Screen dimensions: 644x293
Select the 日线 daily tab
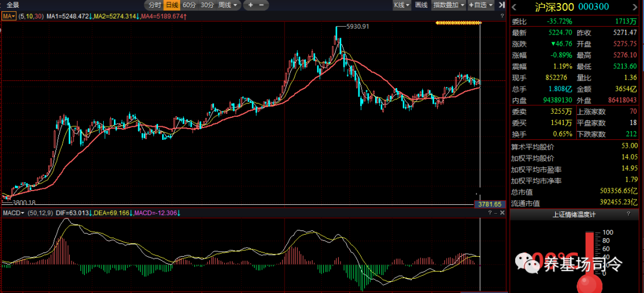172,5
